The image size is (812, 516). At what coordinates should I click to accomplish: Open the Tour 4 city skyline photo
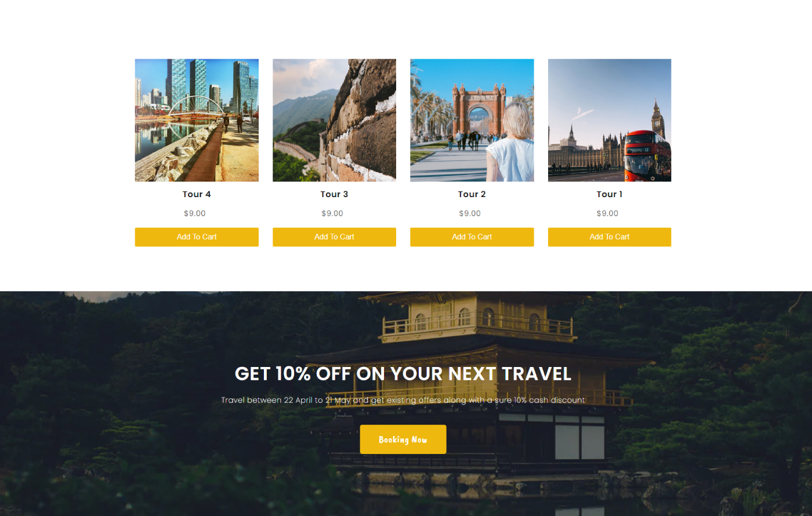coord(197,120)
